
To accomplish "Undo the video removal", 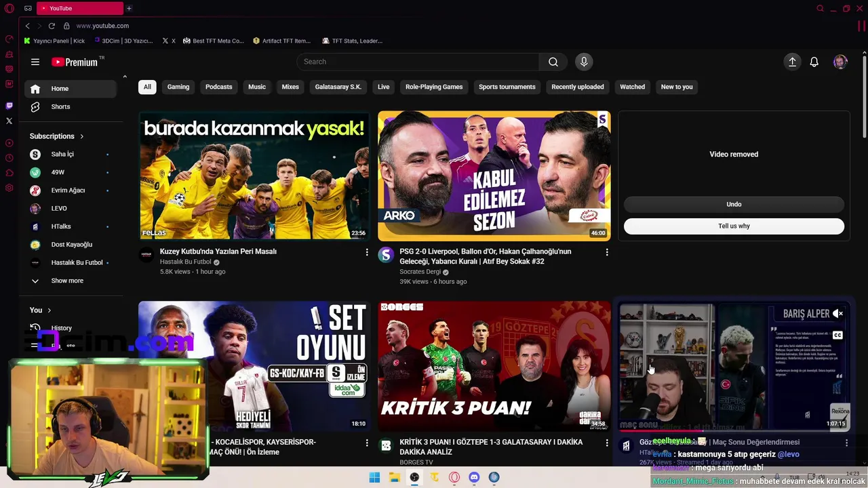I will [734, 204].
